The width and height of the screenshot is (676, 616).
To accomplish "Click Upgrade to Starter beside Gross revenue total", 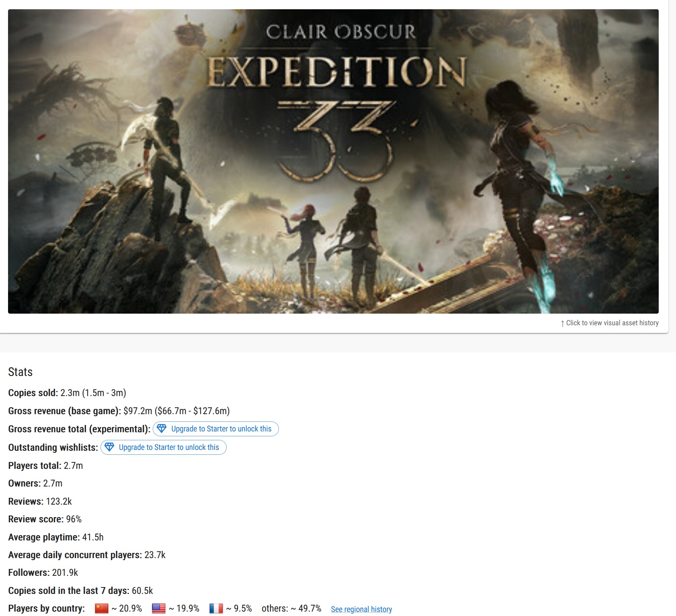I will coord(215,429).
